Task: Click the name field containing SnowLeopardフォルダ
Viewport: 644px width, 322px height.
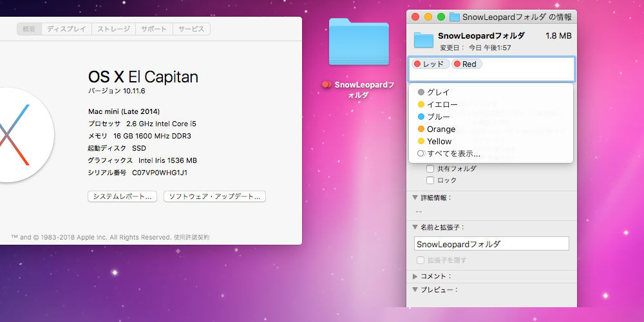Action: tap(491, 243)
